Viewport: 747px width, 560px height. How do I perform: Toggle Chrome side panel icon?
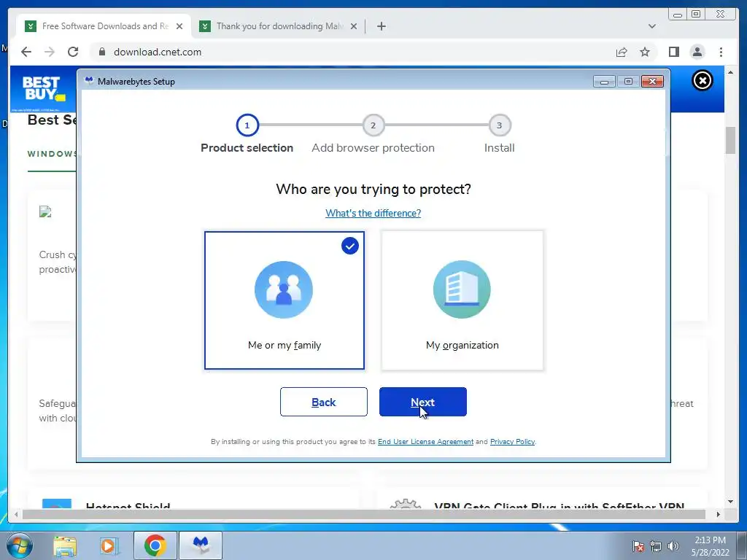[673, 52]
